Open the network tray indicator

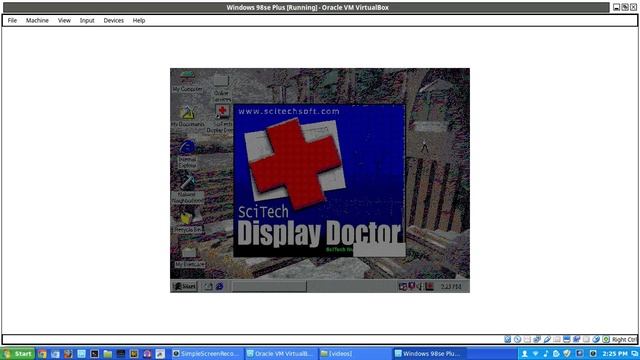(x=536, y=353)
